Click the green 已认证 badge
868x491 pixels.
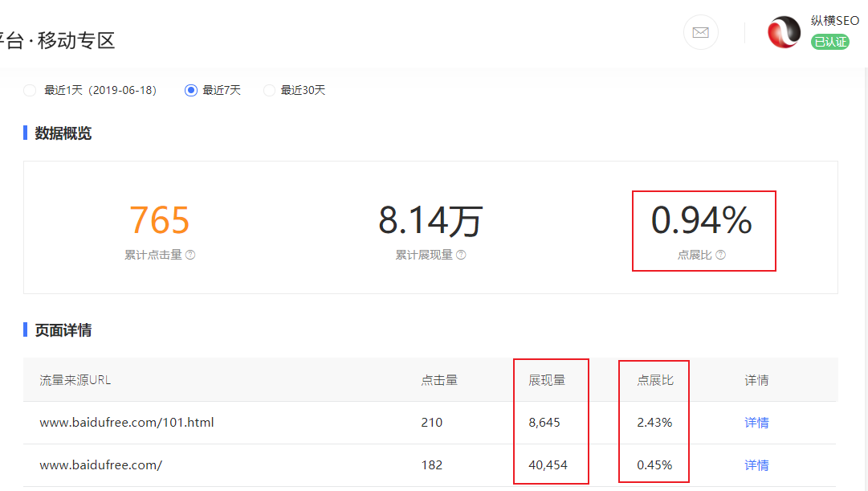pyautogui.click(x=829, y=42)
